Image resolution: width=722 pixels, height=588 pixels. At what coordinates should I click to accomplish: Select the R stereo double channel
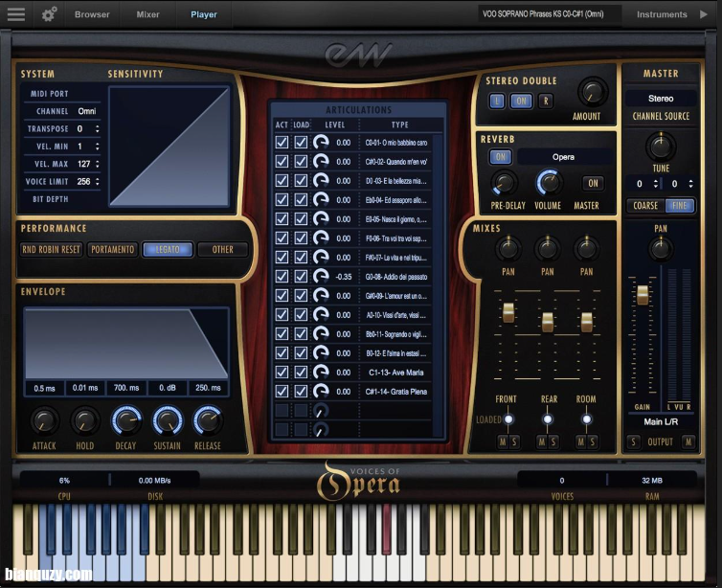coord(546,101)
